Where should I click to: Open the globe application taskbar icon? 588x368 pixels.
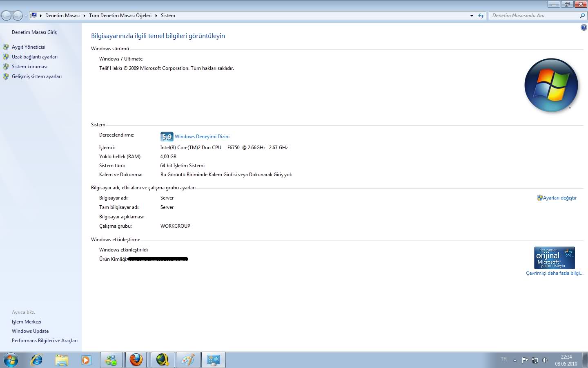[163, 360]
